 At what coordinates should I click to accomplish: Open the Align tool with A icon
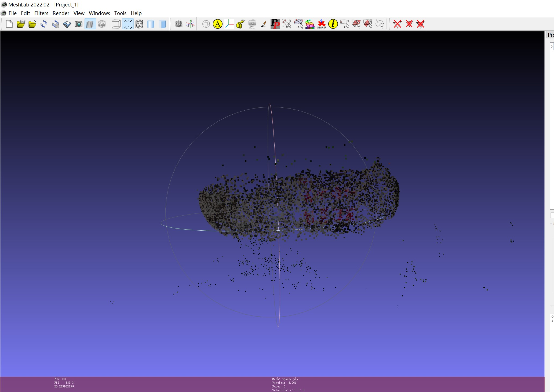pyautogui.click(x=218, y=24)
